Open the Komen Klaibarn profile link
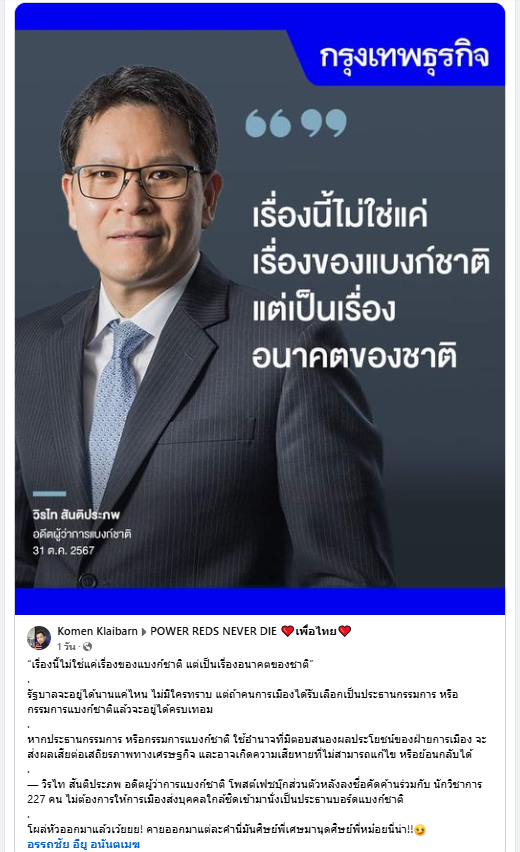The width and height of the screenshot is (520, 852). (97, 631)
